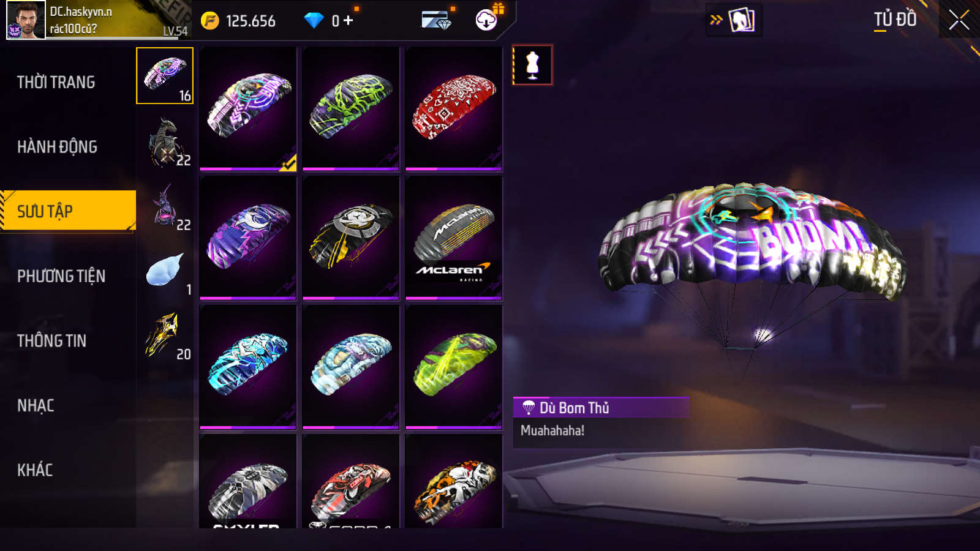This screenshot has width=980, height=551.
Task: Add diamonds with the plus button
Action: click(349, 21)
